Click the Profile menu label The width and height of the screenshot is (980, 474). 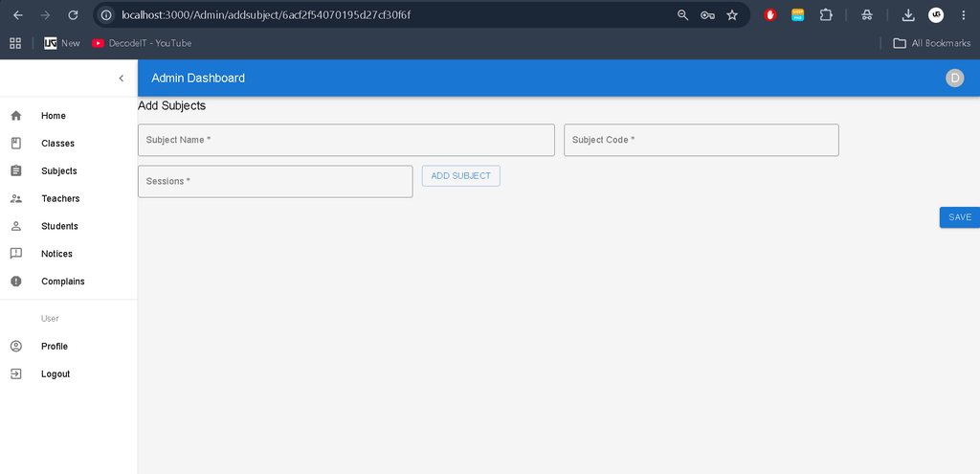[55, 347]
